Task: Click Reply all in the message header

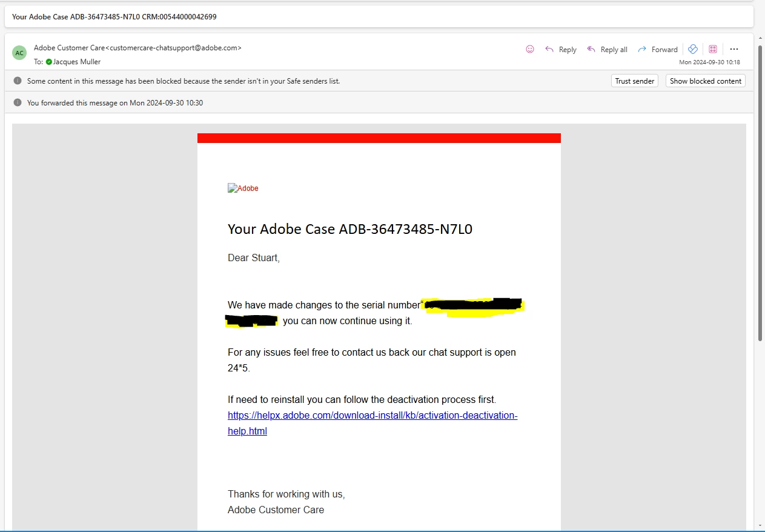Action: coord(607,50)
